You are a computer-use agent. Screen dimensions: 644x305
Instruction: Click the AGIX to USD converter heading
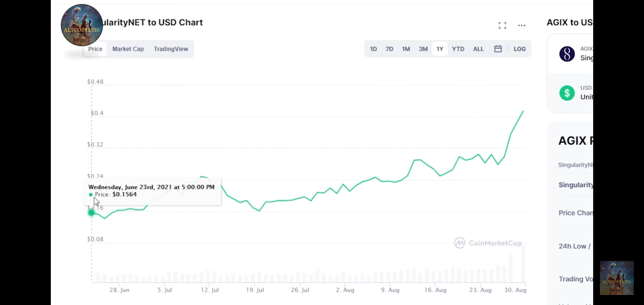pos(570,22)
